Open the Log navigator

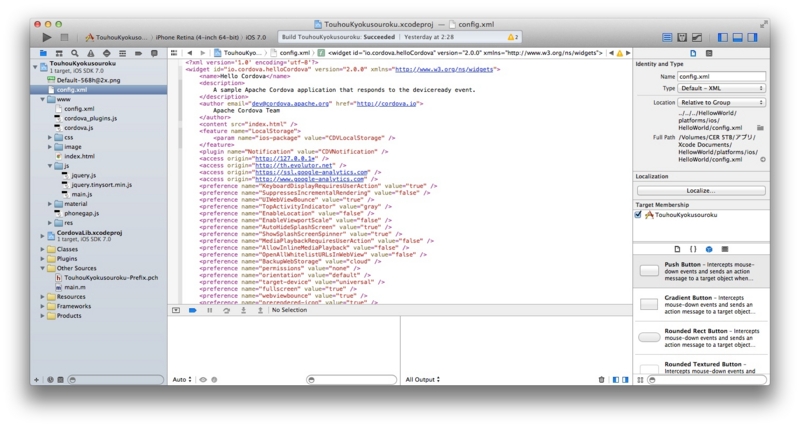click(x=154, y=53)
